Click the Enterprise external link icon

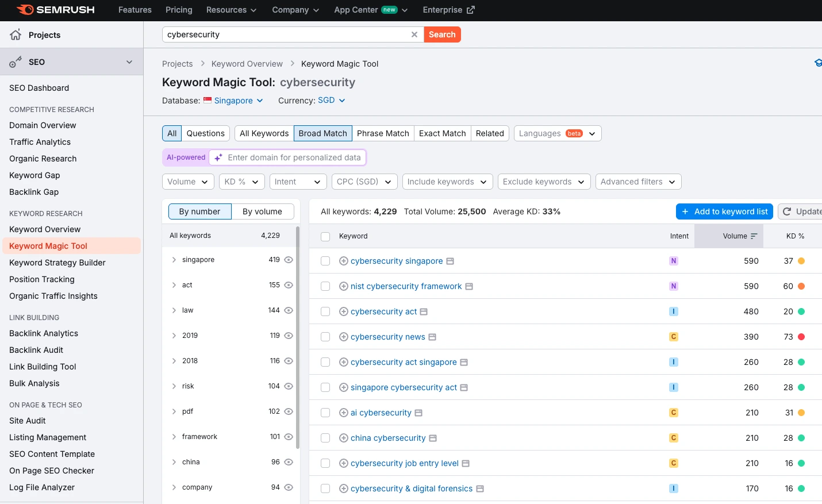[471, 10]
